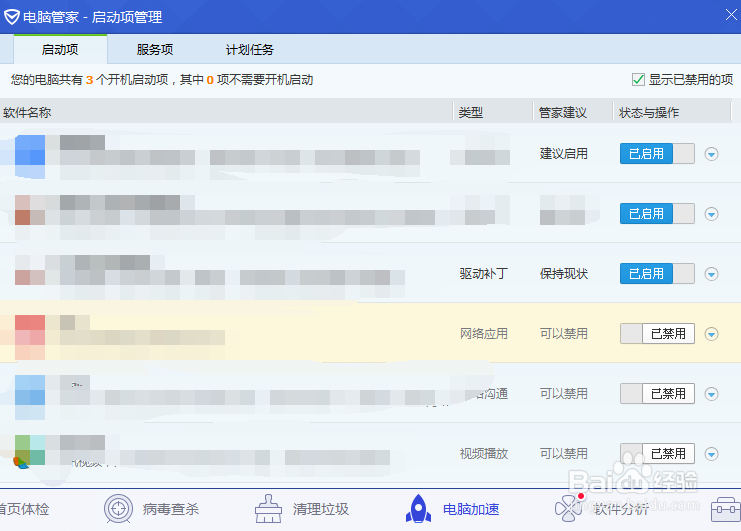Sort by 类型 column header
This screenshot has width=741, height=531.
(x=471, y=112)
